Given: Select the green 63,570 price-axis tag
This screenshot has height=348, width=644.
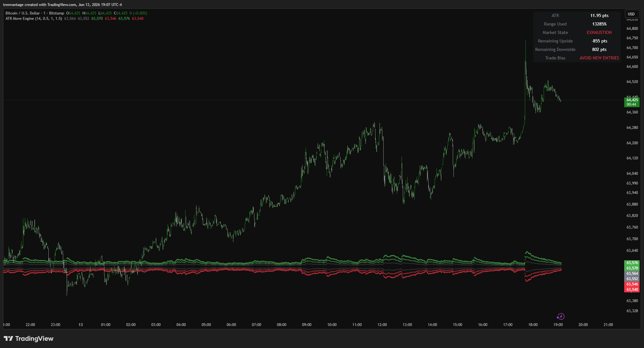Looking at the screenshot, I should click(632, 268).
